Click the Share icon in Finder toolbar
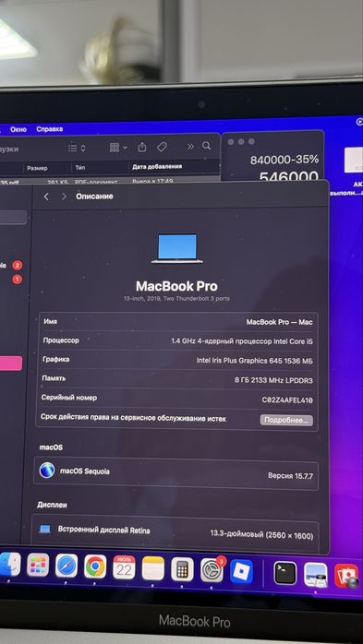Screen dimensions: 363x644 142,147
